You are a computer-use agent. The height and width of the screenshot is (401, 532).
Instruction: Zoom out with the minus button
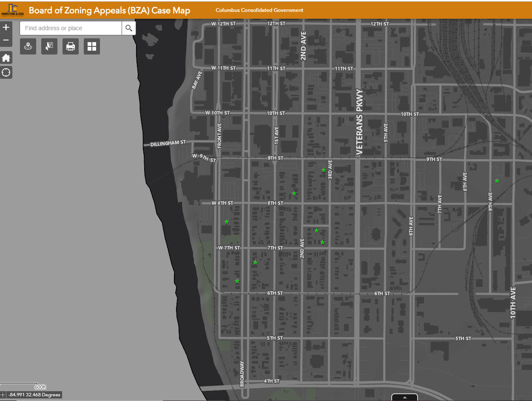[6, 40]
